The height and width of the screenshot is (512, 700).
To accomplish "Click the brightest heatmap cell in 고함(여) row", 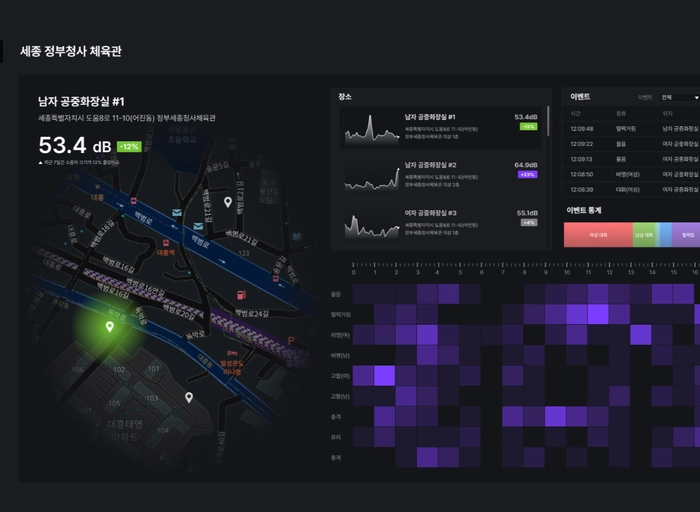I will point(384,375).
